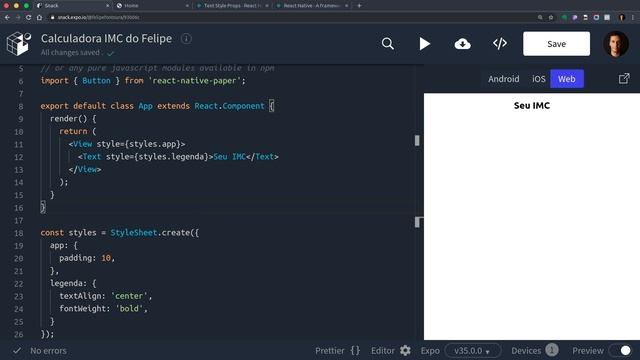Click the fontWeight 'bold' value
Screen dimensions: 640x360
click(x=129, y=309)
